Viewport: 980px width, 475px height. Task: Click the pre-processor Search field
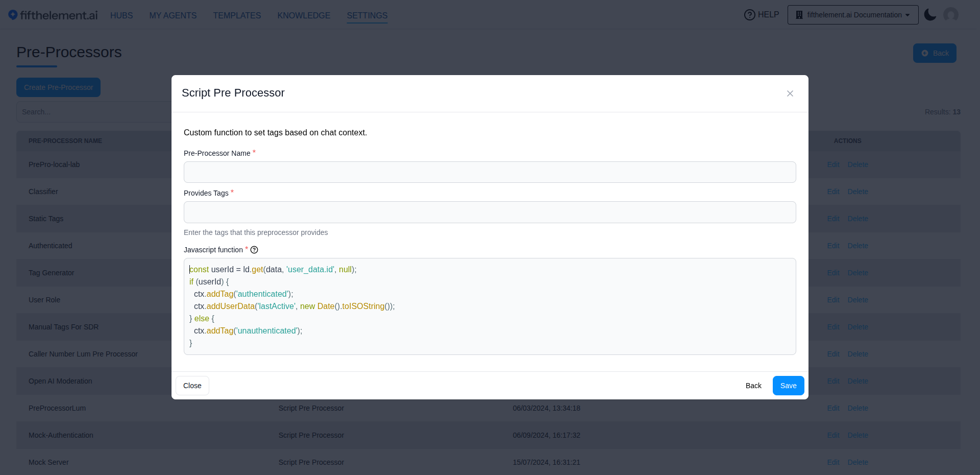(x=94, y=112)
